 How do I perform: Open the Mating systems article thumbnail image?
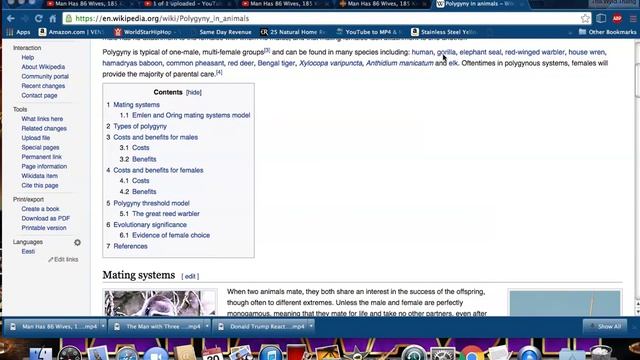tap(160, 303)
